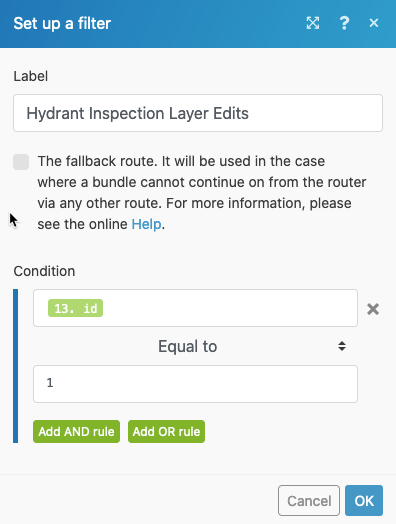Click the Condition section heading
396x524 pixels.
pyautogui.click(x=44, y=271)
